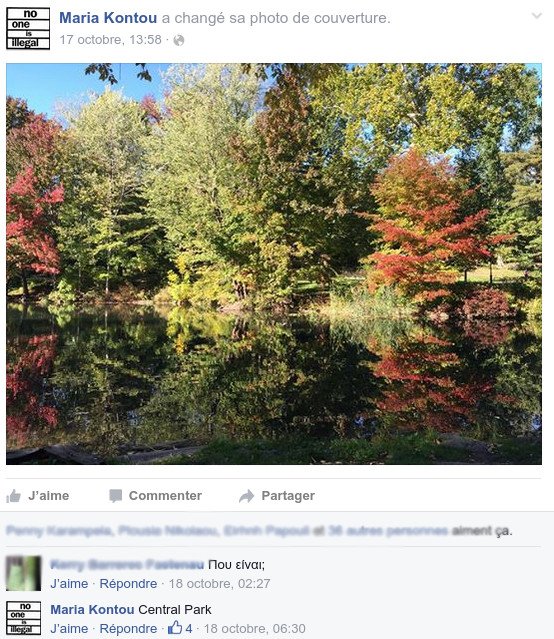Click the Commenter speech bubble icon
Image resolution: width=554 pixels, height=639 pixels.
click(x=115, y=496)
